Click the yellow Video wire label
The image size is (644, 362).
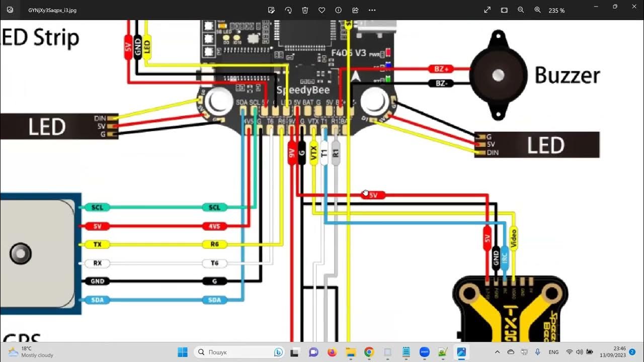pos(513,238)
